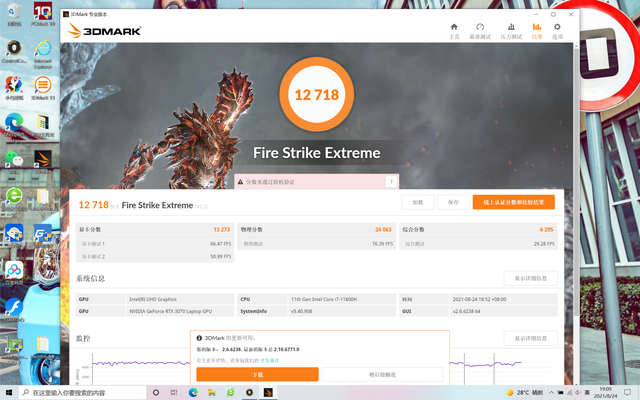This screenshot has height=400, width=640.
Task: Click the taskbar search input box
Action: 82,392
